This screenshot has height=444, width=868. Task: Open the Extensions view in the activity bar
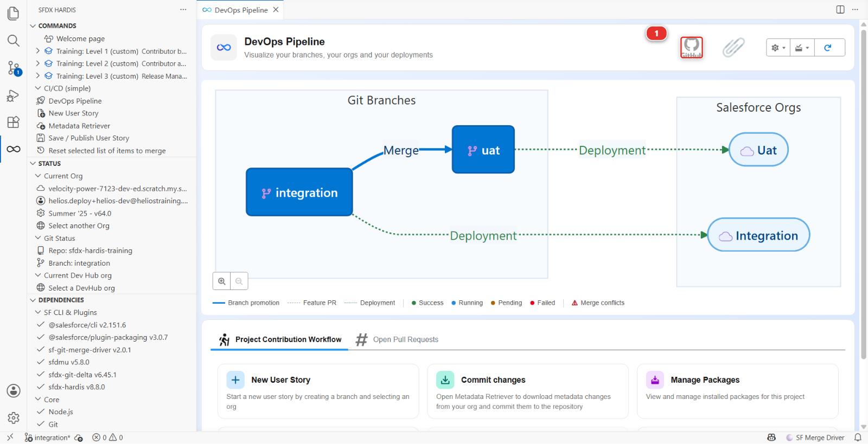point(14,122)
